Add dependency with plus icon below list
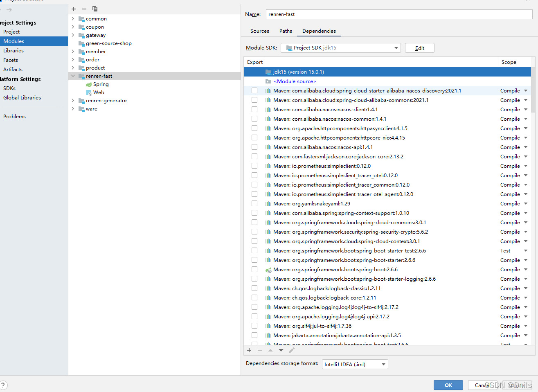Screen dimensions: 538x392 tap(249, 350)
